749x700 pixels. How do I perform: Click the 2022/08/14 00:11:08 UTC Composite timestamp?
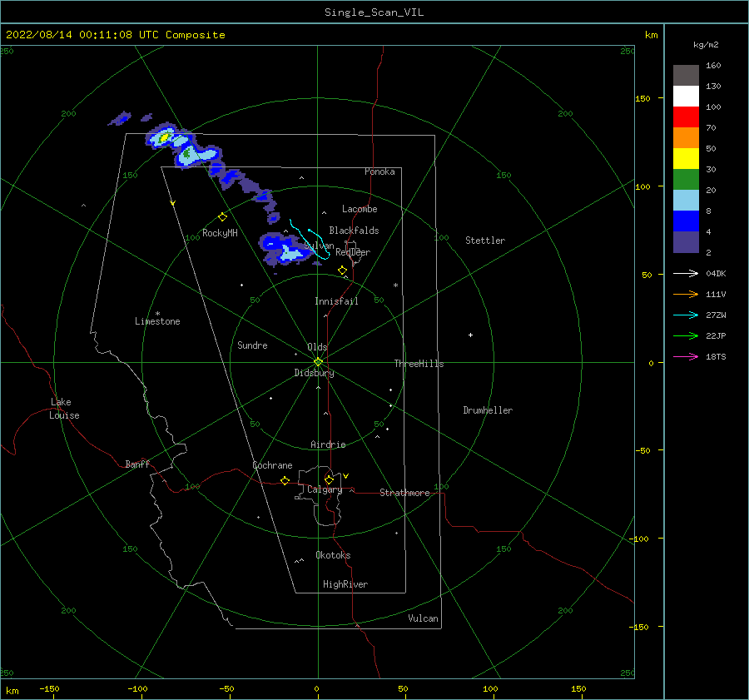(x=115, y=35)
